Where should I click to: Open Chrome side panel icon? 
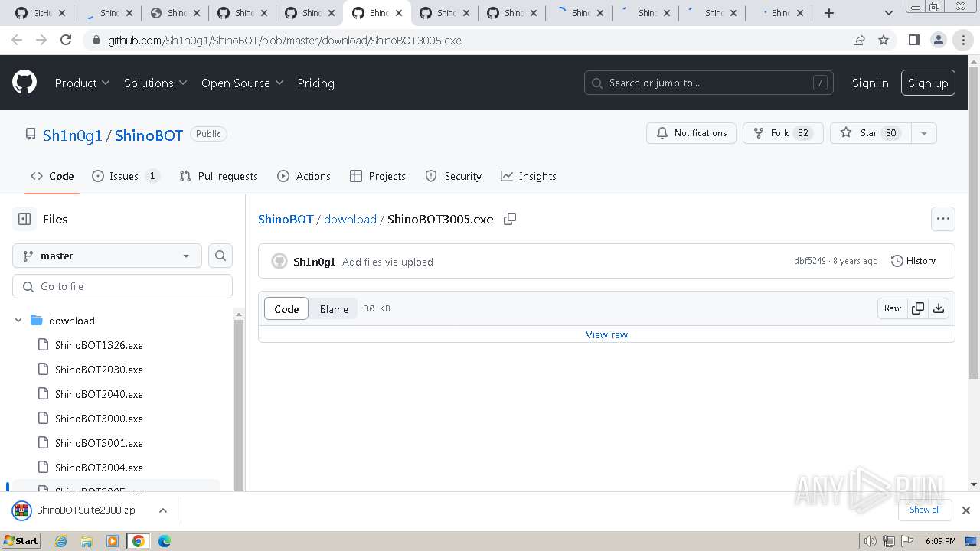point(913,41)
